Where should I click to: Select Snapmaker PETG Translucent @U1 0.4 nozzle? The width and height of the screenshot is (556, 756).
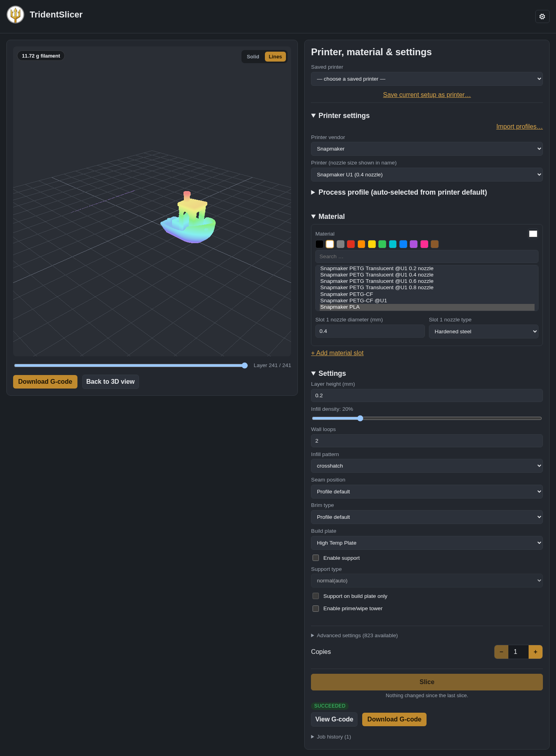click(x=427, y=275)
